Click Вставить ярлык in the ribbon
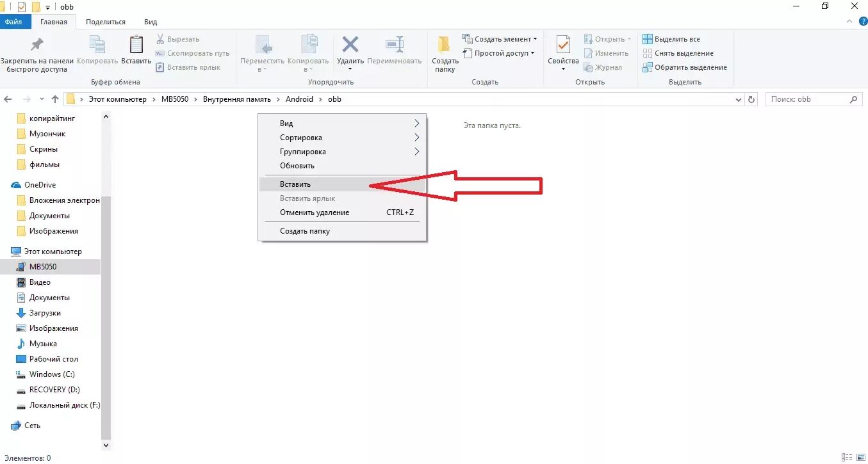Screen dimensions: 868x464 coord(188,67)
